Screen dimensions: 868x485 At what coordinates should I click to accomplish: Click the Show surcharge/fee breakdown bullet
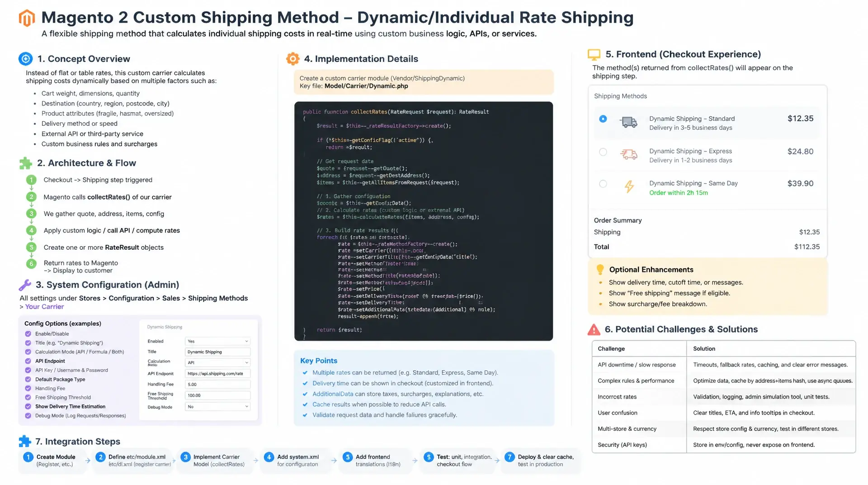tap(658, 304)
